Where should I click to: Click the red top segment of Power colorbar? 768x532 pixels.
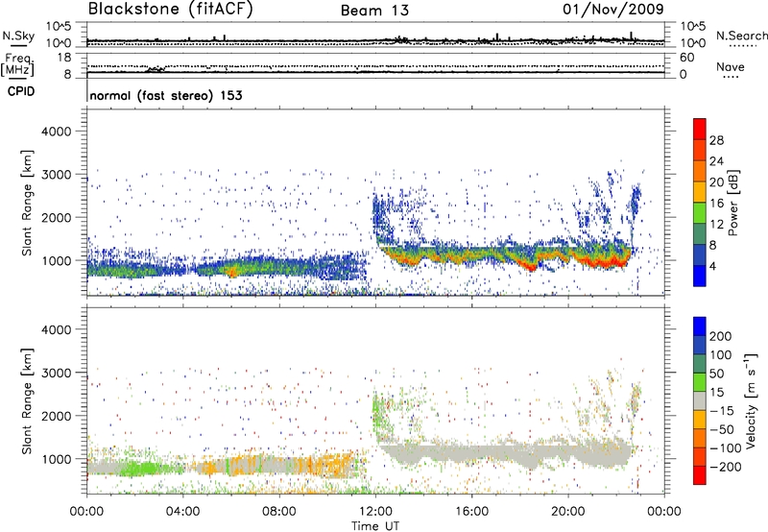[700, 129]
